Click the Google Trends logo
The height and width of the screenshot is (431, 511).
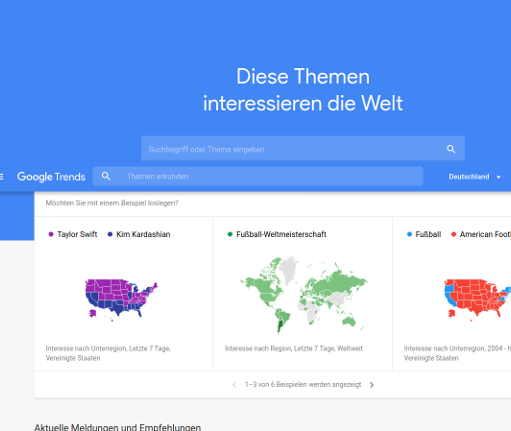point(51,177)
